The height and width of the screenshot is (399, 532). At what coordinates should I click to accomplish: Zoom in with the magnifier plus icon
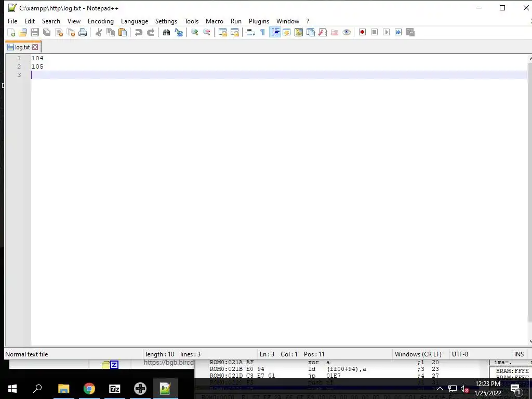[195, 32]
